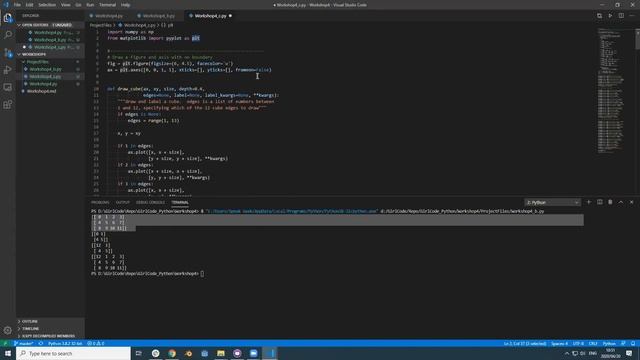Collapse the Open Editors section
Viewport: 640px width, 360px height.
coord(50,25)
